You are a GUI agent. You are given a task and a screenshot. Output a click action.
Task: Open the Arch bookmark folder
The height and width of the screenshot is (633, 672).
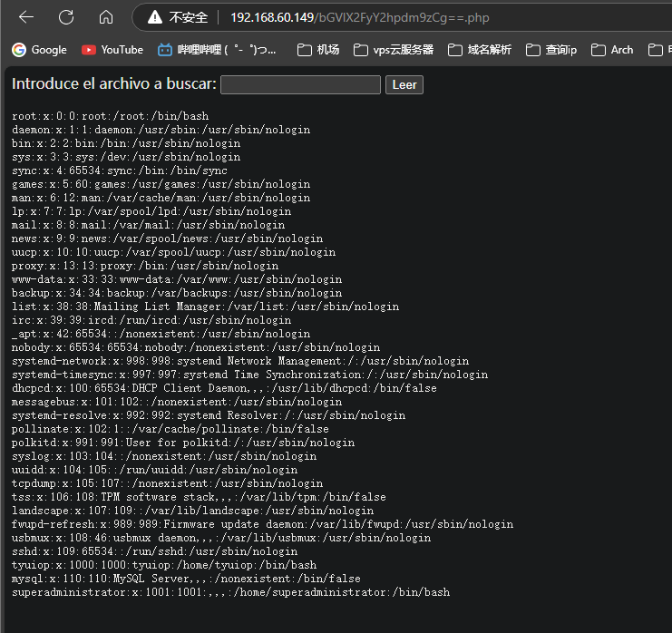(612, 50)
